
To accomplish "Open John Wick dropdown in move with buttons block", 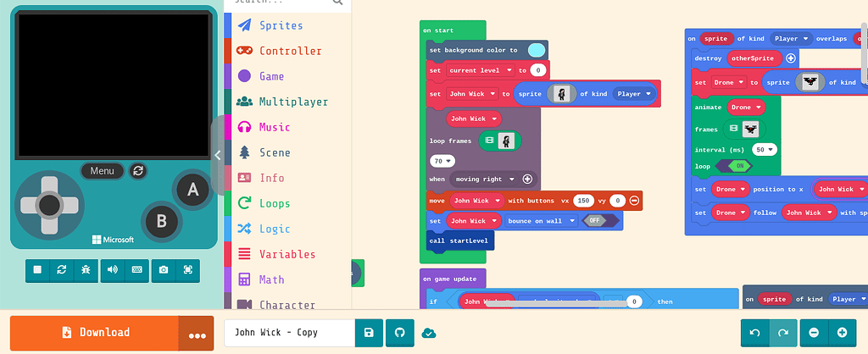I will (x=476, y=201).
